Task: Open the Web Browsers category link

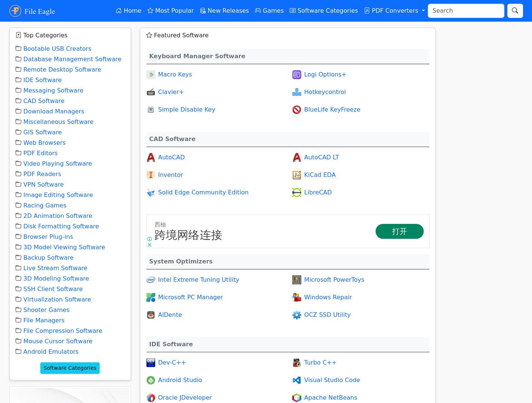Action: 44,143
